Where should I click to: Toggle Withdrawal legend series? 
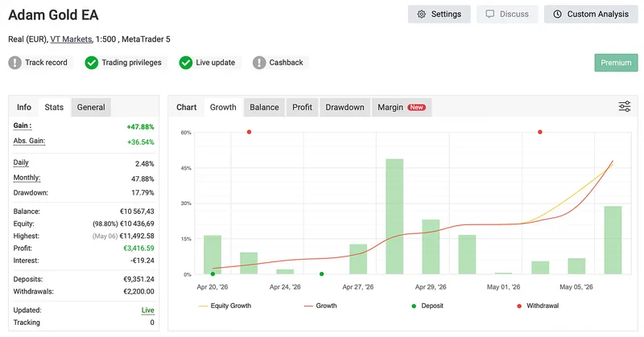[538, 306]
